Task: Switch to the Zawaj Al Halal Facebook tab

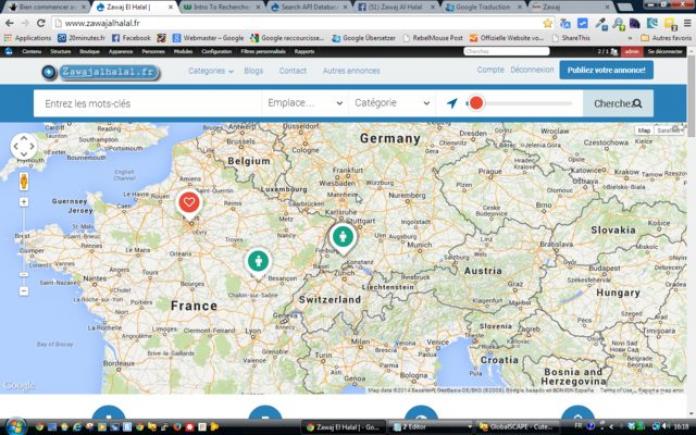Action: (x=396, y=7)
